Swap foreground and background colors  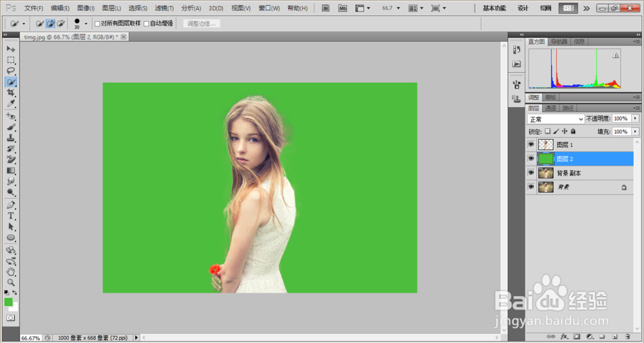[x=15, y=293]
